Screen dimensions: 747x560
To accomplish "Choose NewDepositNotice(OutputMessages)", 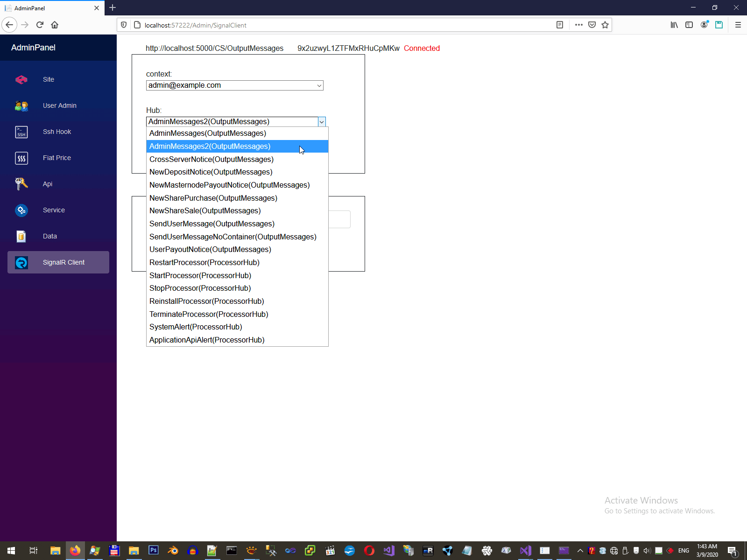I will [237, 172].
